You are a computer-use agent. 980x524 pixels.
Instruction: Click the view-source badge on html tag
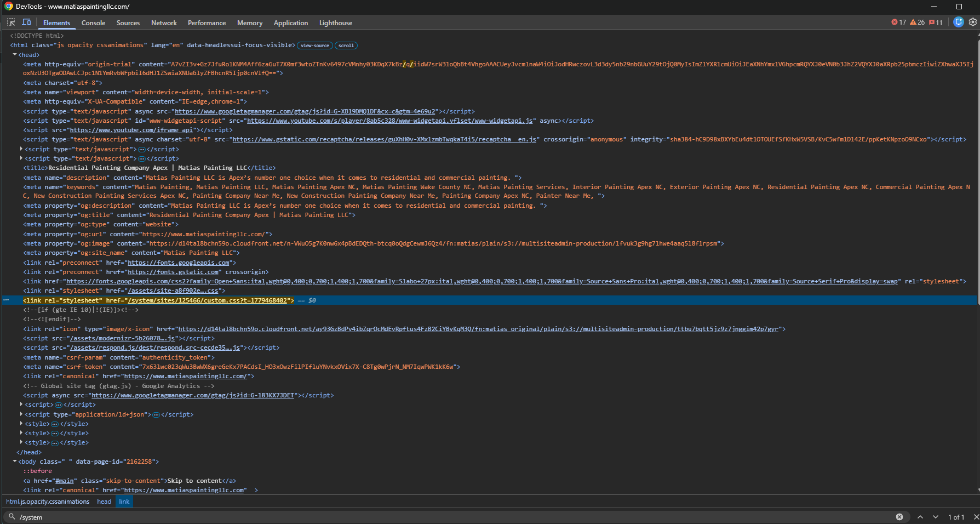314,45
